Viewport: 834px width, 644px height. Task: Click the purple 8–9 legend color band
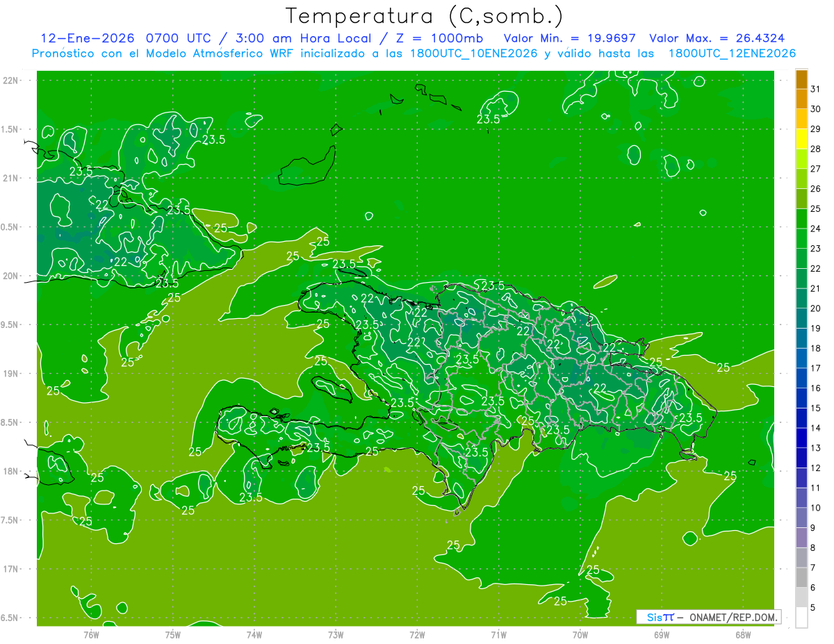(801, 538)
